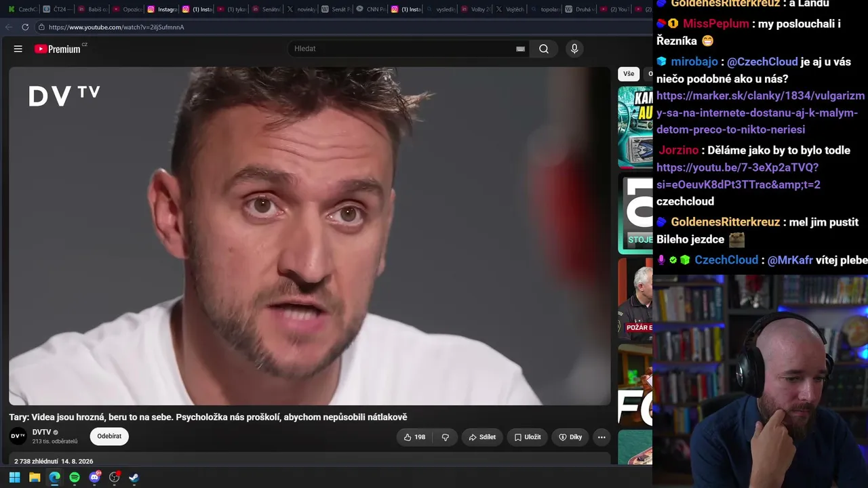Screen dimensions: 868x488
Task: Open the marker.sk link in chat
Action: pyautogui.click(x=760, y=113)
